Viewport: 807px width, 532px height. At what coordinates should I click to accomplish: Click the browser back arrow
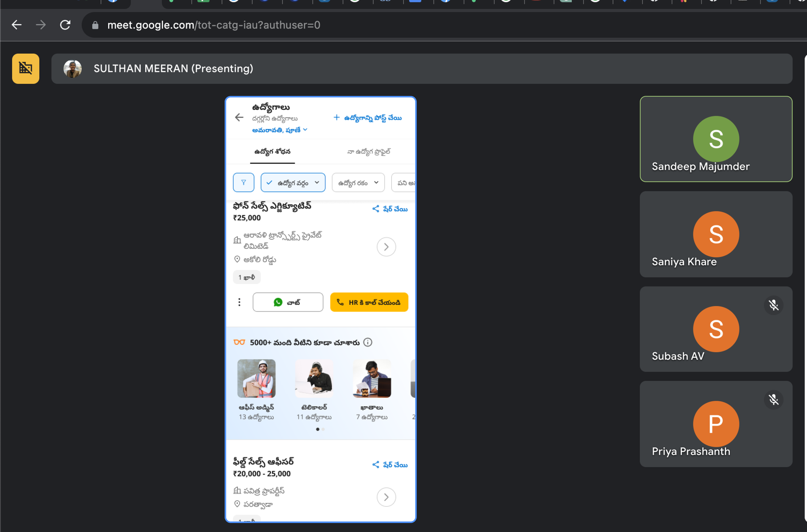pyautogui.click(x=16, y=25)
